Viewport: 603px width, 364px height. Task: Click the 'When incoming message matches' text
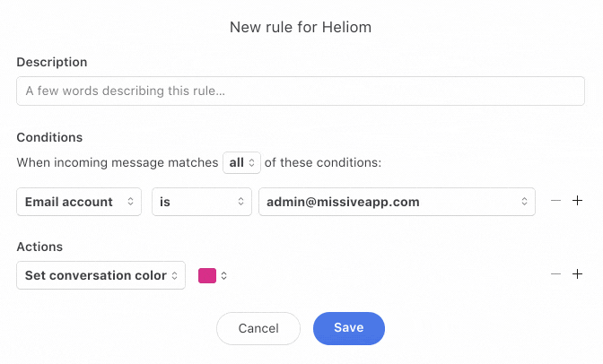coord(118,163)
